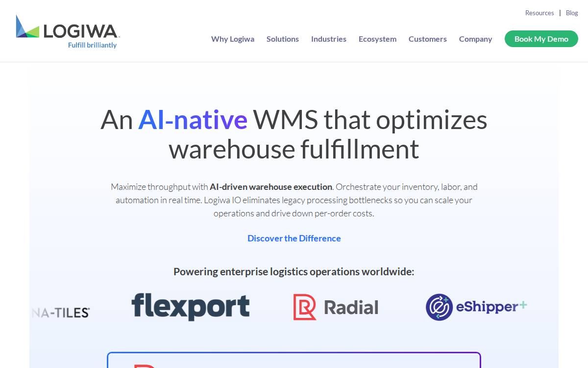Go to the Resources link
Image resolution: width=588 pixels, height=368 pixels.
(x=539, y=13)
